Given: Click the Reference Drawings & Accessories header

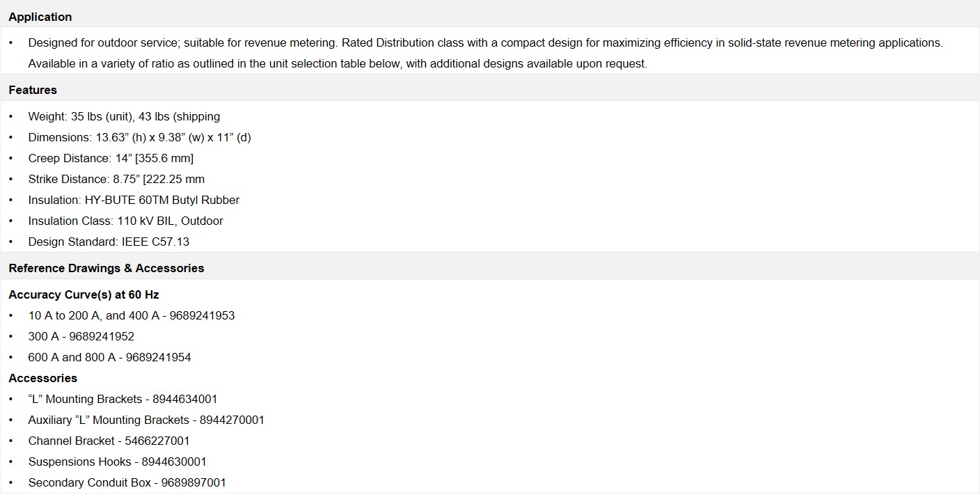Looking at the screenshot, I should point(106,268).
